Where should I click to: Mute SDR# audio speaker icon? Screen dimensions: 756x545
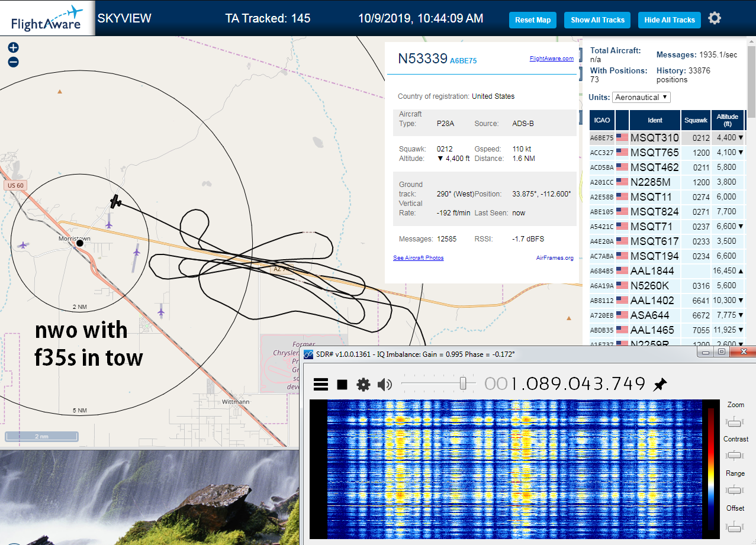pyautogui.click(x=385, y=385)
